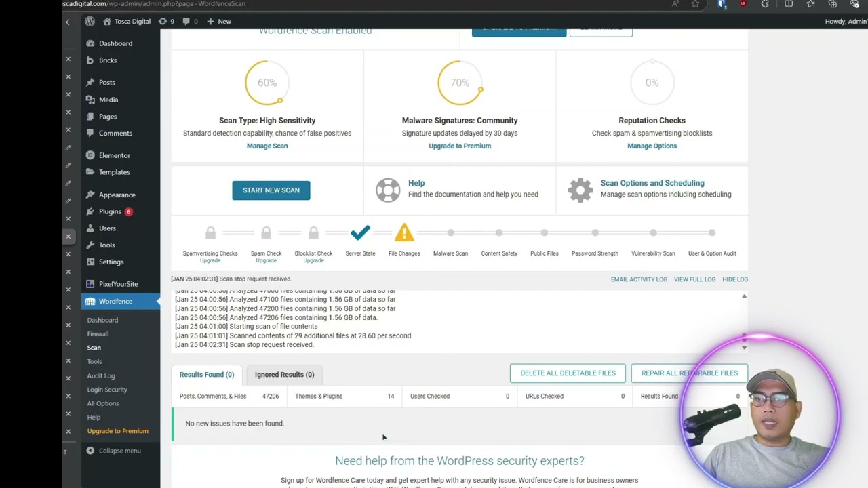The width and height of the screenshot is (868, 488).
Task: Click the Spamvertising Checks lock icon
Action: (210, 232)
